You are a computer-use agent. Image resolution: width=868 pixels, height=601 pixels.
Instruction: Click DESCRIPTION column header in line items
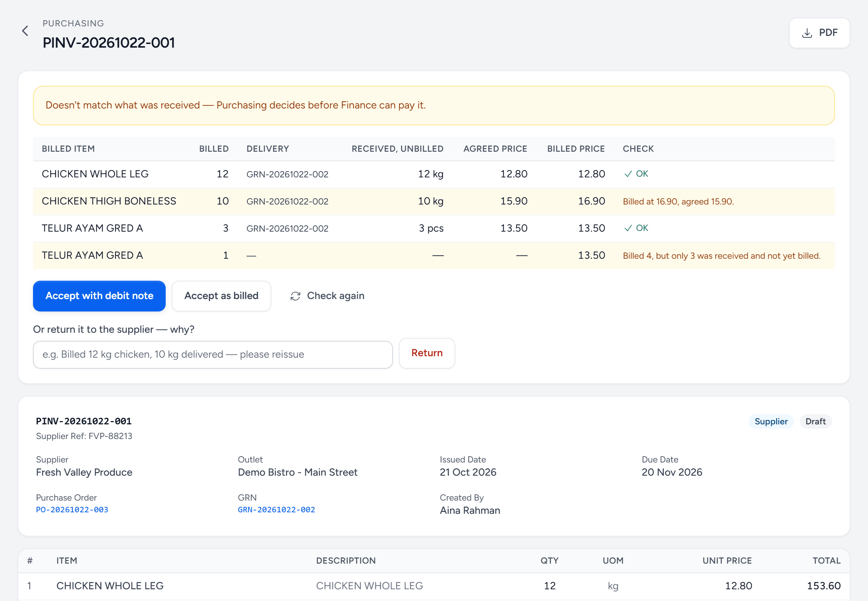(346, 561)
